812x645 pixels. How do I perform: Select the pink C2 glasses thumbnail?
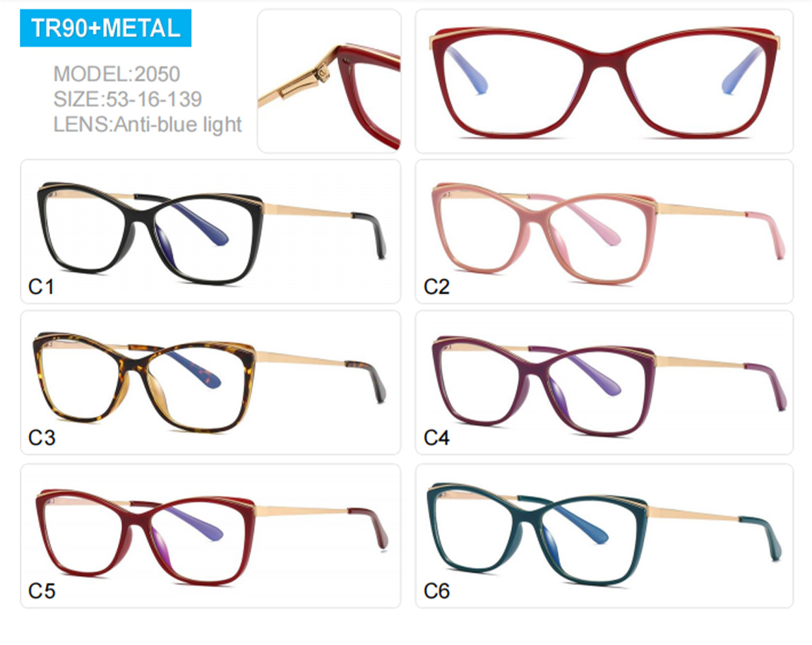[x=604, y=232]
